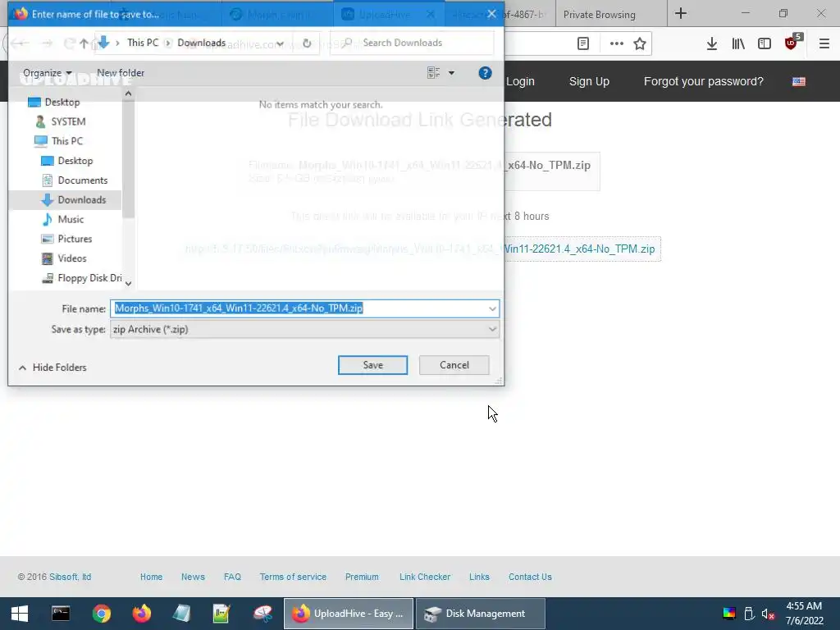Viewport: 840px width, 630px height.
Task: Open Firefox downloads panel arrow
Action: coord(711,44)
